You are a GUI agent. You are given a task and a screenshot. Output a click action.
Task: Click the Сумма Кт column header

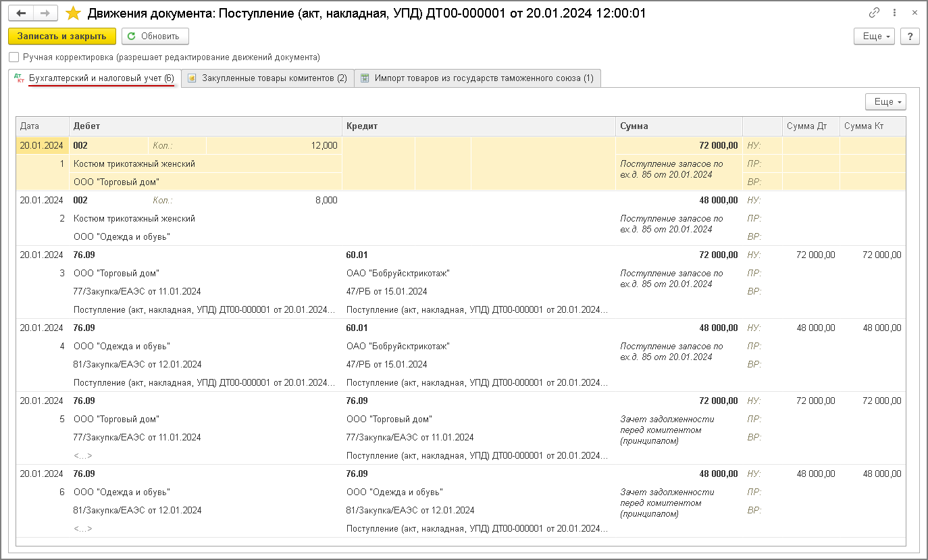click(x=872, y=126)
